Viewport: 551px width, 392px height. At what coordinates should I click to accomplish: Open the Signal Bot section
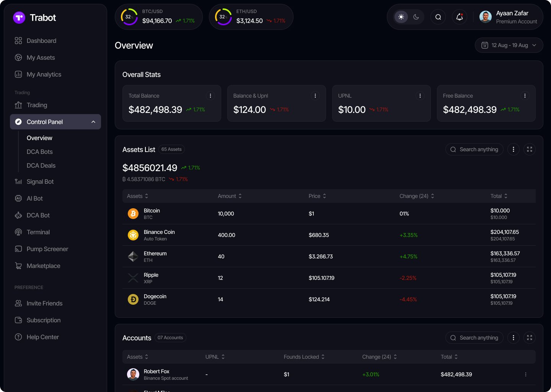pos(40,181)
